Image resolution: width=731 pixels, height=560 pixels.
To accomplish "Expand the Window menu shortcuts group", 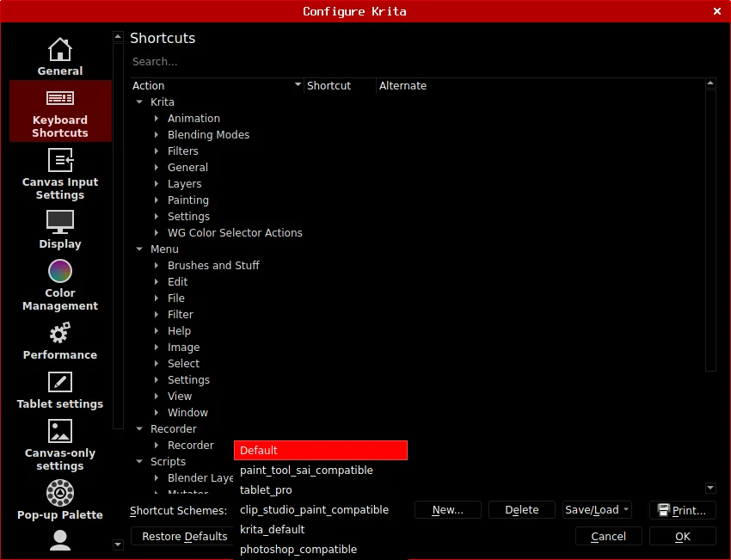I will click(157, 412).
